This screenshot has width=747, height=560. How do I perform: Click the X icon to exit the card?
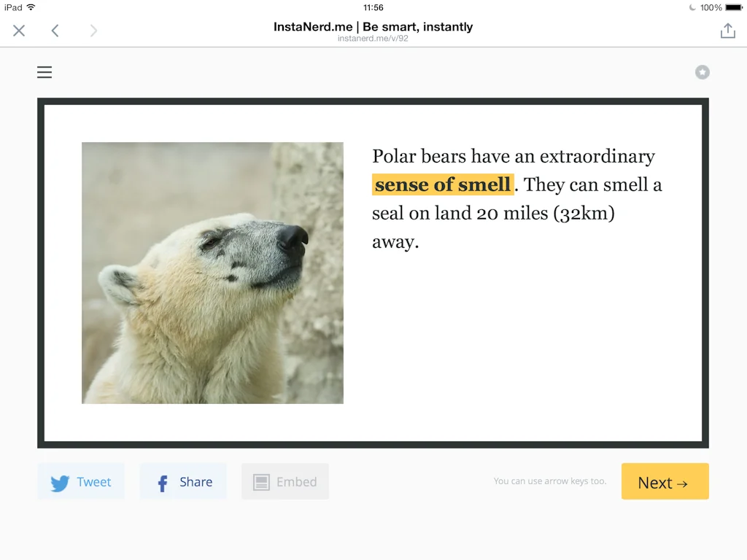coord(19,31)
